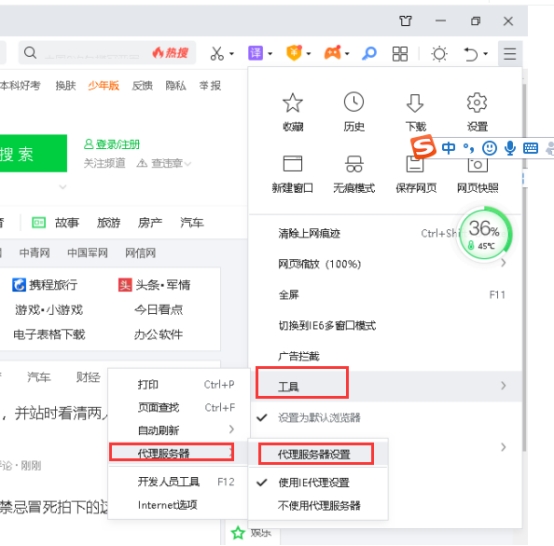Viewport: 554px width, 546px height.
Task: Expand the undo arrow dropdown
Action: 485,54
